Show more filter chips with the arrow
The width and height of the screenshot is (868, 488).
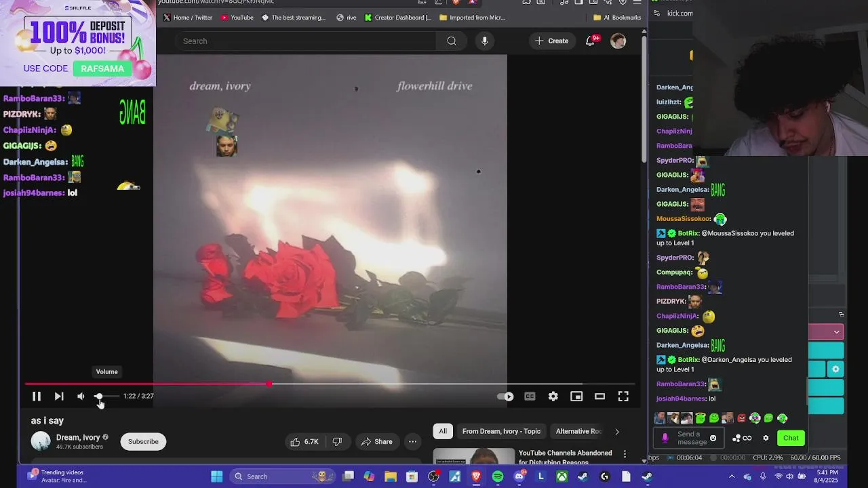[616, 432]
